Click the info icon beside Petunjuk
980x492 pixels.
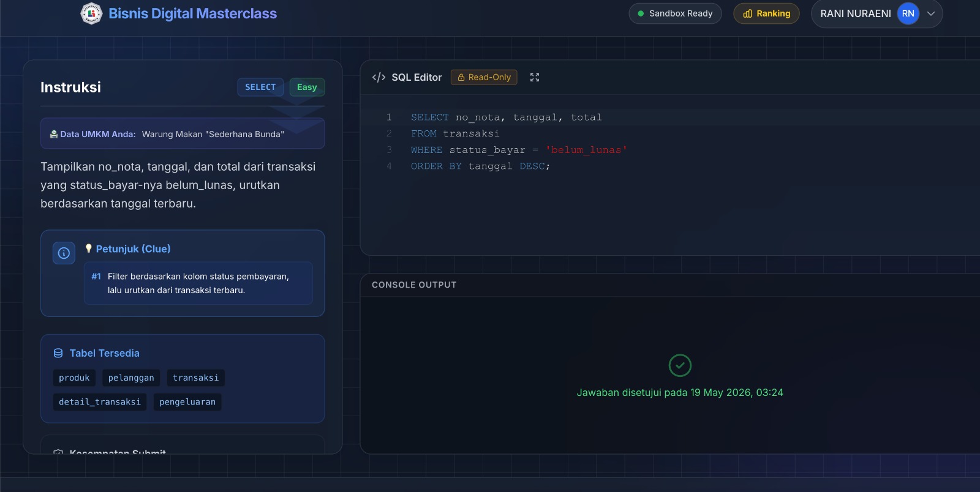(64, 253)
